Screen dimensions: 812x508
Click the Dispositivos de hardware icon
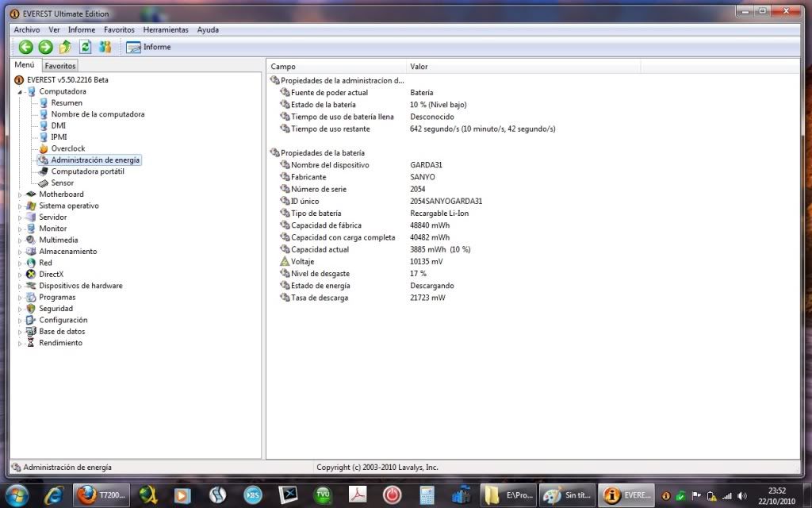[x=31, y=286]
